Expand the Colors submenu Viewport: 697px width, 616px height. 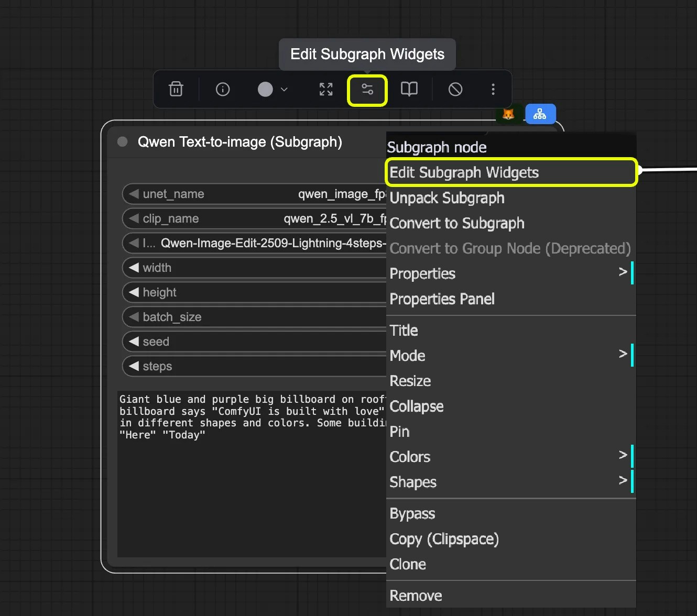coord(623,456)
